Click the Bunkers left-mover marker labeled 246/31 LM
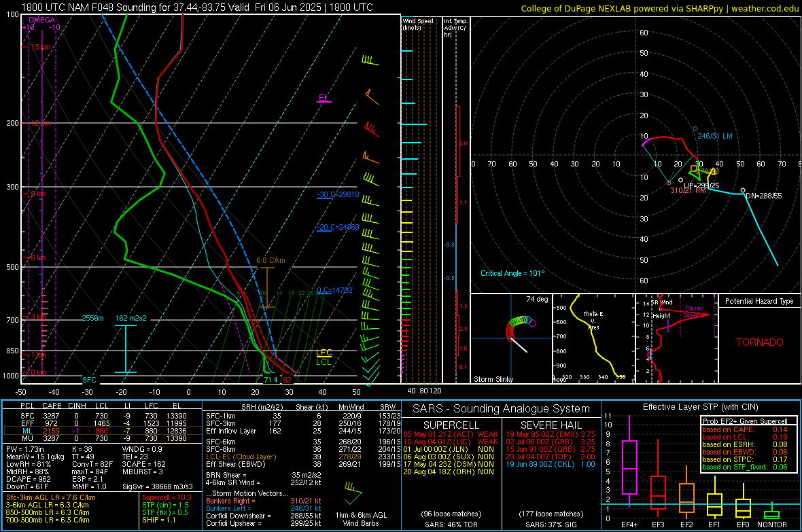Screen dimensions: 802x532 pos(695,129)
